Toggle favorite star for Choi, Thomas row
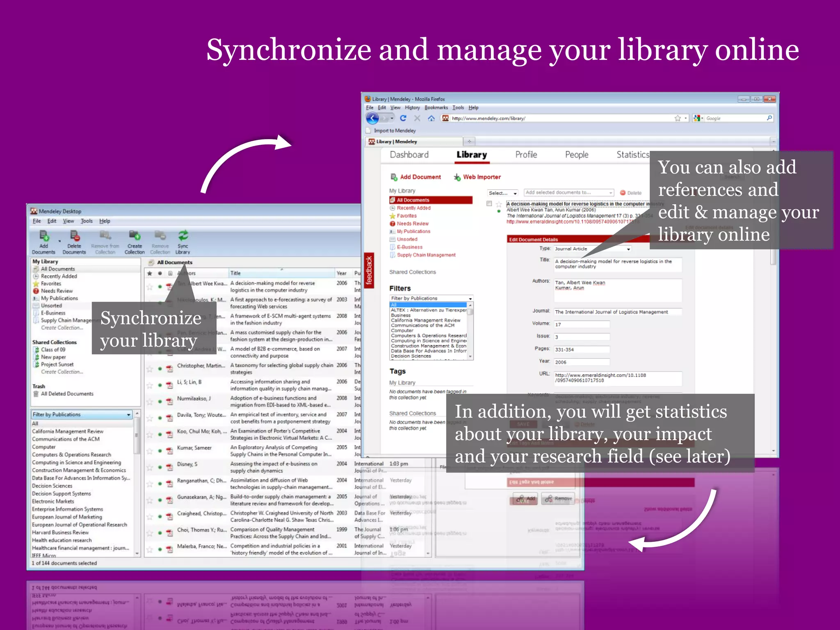This screenshot has height=630, width=840. [x=150, y=533]
